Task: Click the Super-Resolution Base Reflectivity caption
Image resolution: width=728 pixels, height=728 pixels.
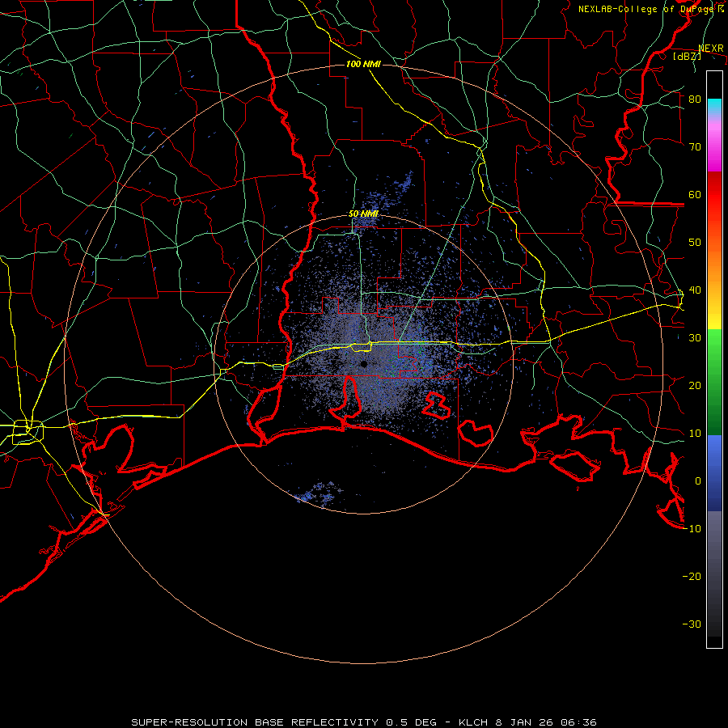Action: click(x=364, y=722)
